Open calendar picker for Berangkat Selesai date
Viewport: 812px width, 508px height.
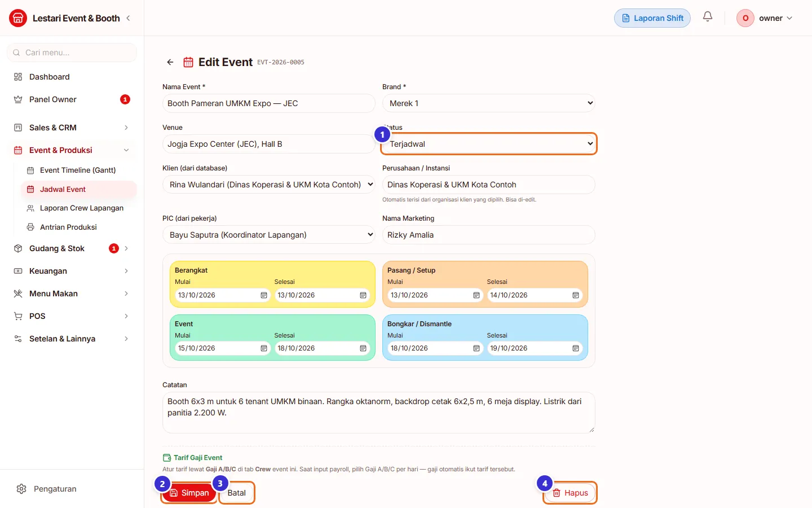(363, 295)
